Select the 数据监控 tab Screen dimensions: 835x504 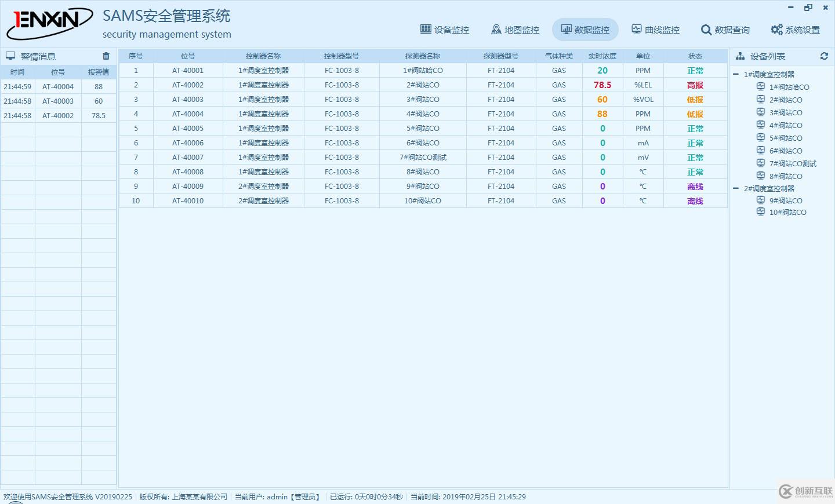[x=585, y=30]
